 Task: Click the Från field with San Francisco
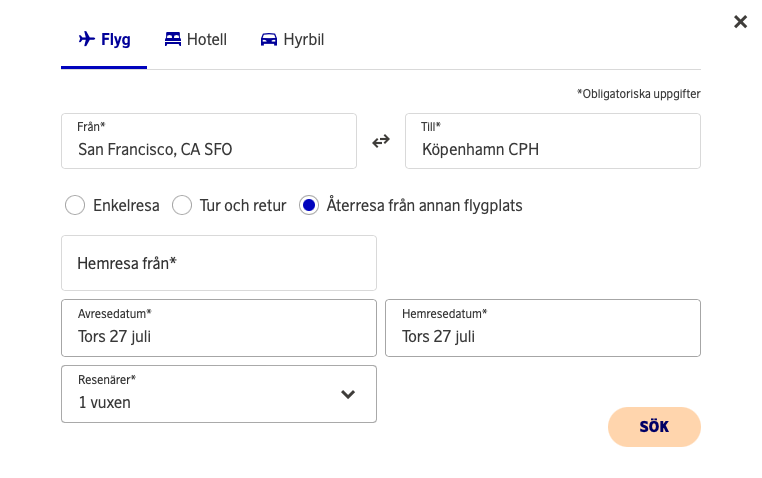point(208,141)
